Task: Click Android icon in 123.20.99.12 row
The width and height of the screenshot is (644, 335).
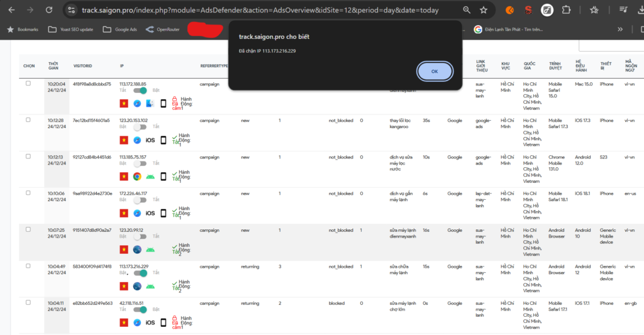Action: 150,250
